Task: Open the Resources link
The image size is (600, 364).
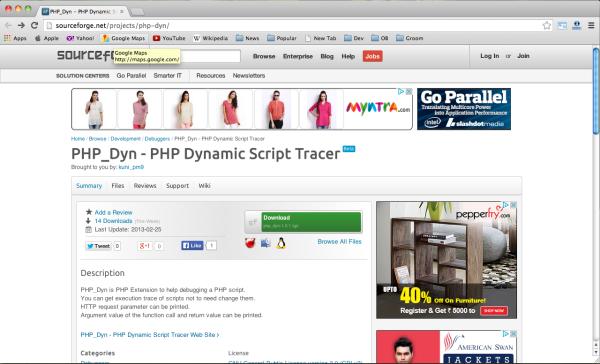Action: [210, 76]
